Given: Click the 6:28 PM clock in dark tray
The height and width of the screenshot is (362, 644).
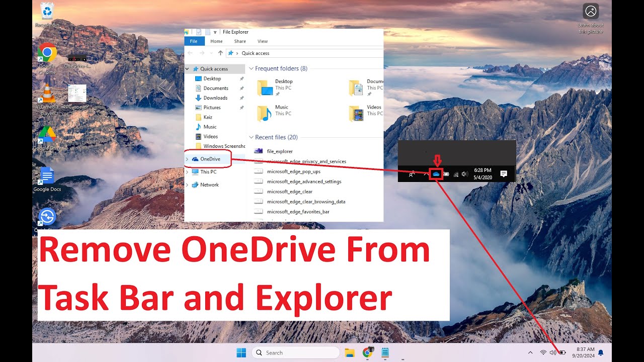Looking at the screenshot, I should point(484,174).
